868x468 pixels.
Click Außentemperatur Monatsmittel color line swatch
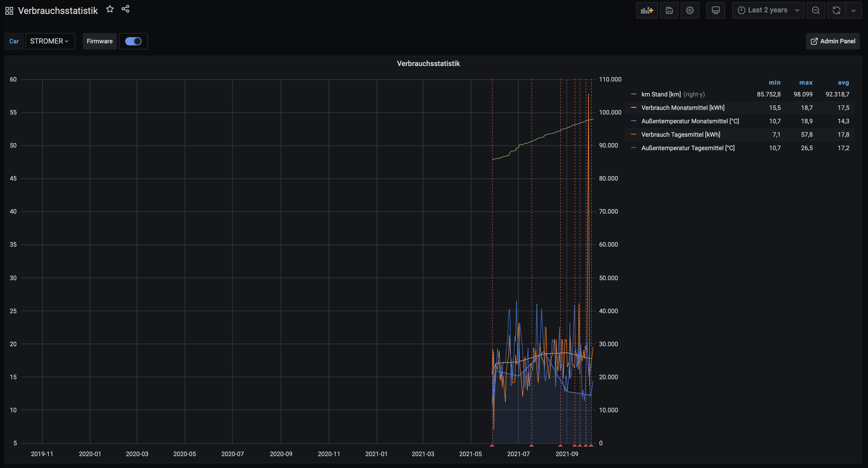click(633, 121)
